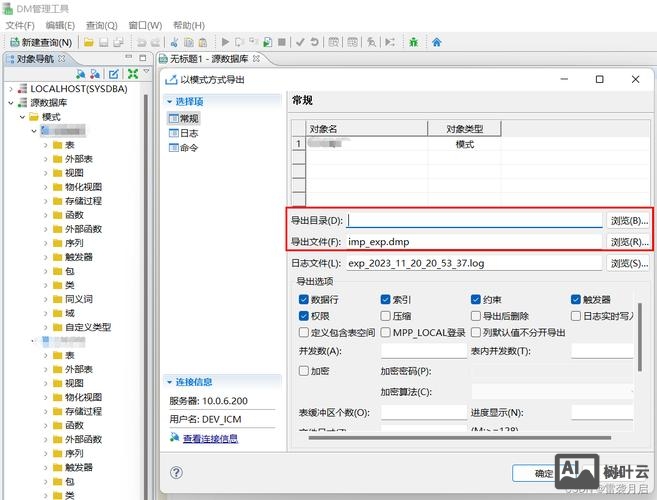Click the paste clipboard icon
Screen dimensions: 657x500
tap(203, 42)
